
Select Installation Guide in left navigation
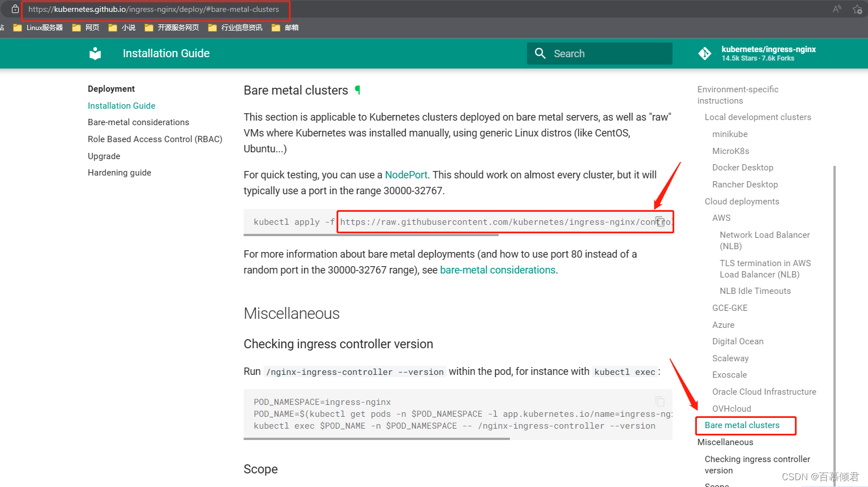(121, 105)
